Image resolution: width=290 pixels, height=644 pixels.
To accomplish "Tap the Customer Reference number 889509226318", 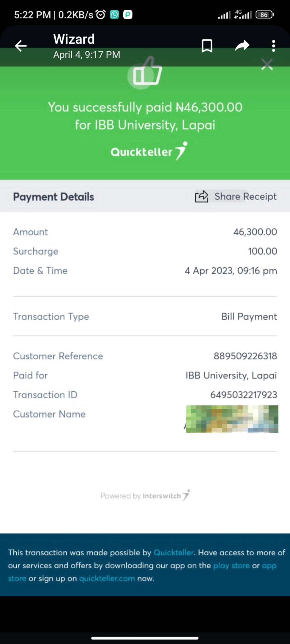I will pos(245,356).
